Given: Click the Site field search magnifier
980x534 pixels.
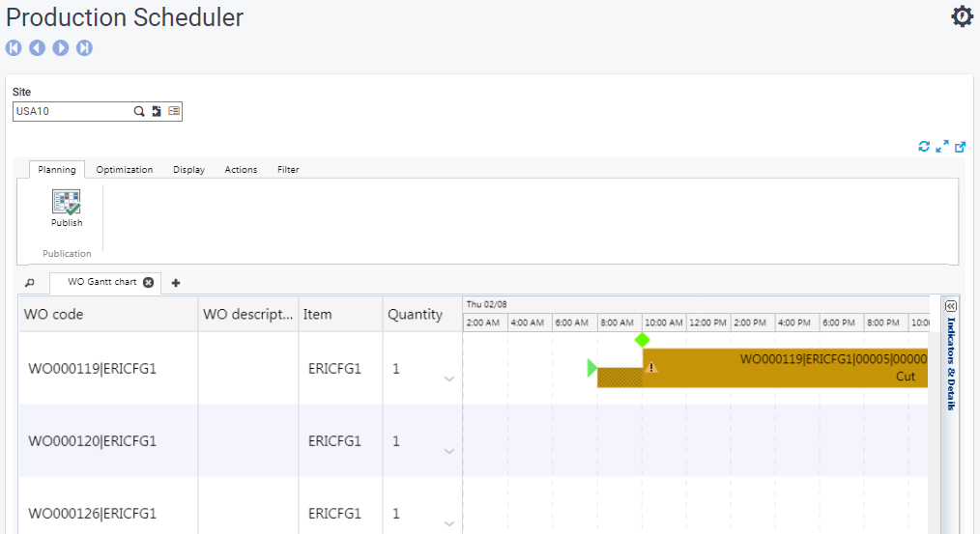Looking at the screenshot, I should pyautogui.click(x=139, y=111).
